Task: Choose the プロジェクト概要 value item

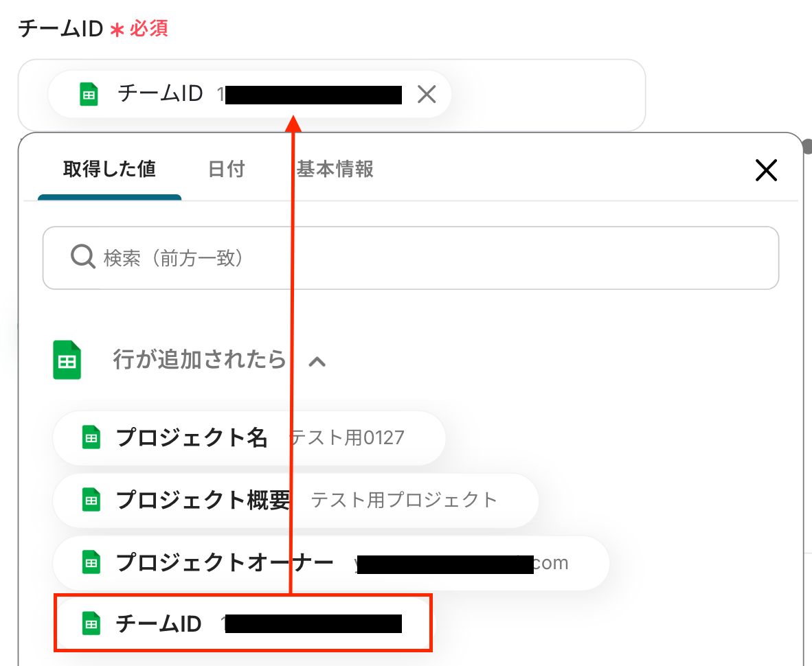Action: tap(295, 501)
